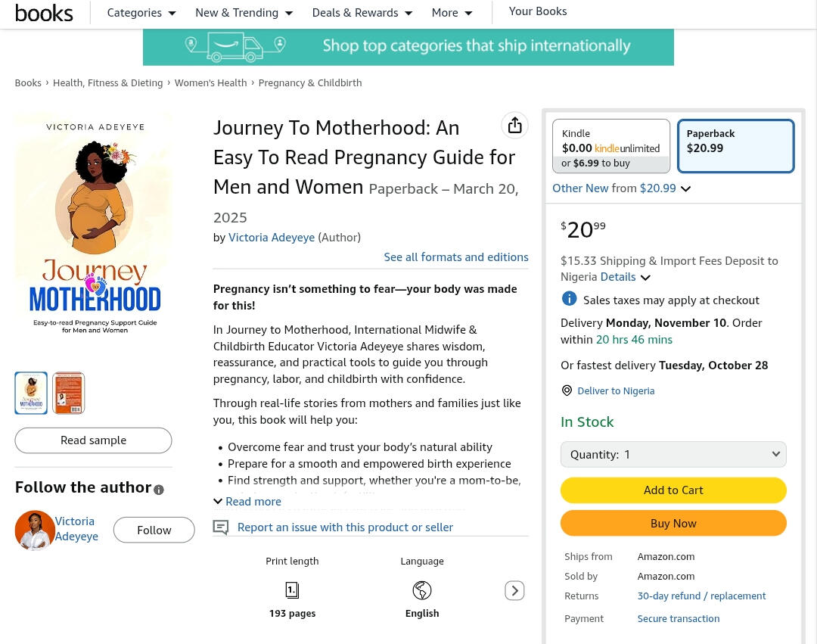Click the blue sales tax info icon

pyautogui.click(x=570, y=299)
